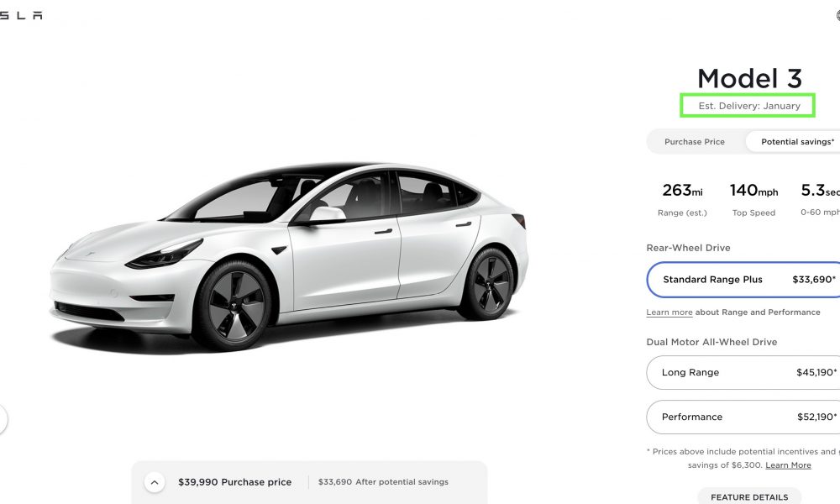Image resolution: width=840 pixels, height=504 pixels.
Task: Select Long Range trim option
Action: click(x=743, y=372)
